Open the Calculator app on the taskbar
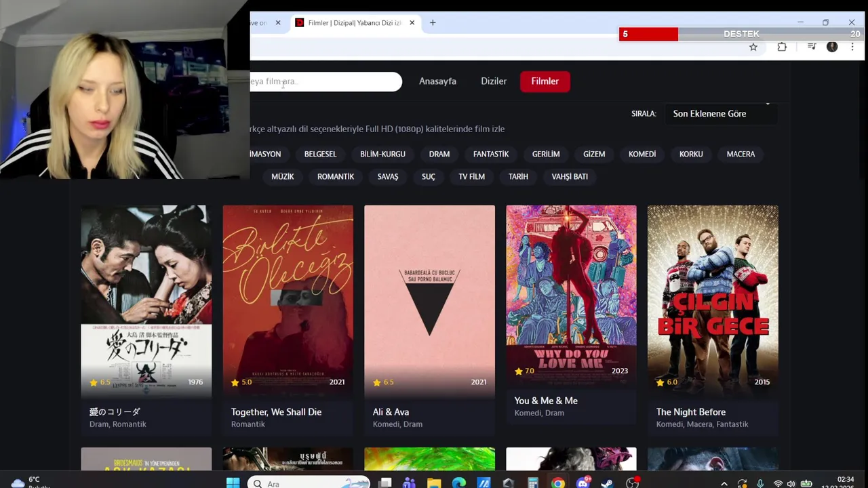The image size is (868, 488). pos(533,483)
